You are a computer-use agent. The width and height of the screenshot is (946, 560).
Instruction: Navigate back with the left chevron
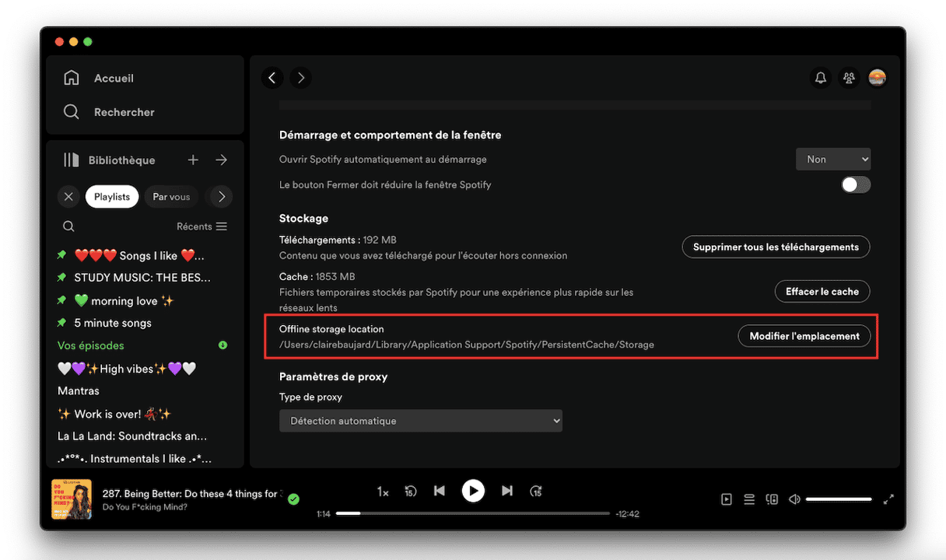[272, 78]
